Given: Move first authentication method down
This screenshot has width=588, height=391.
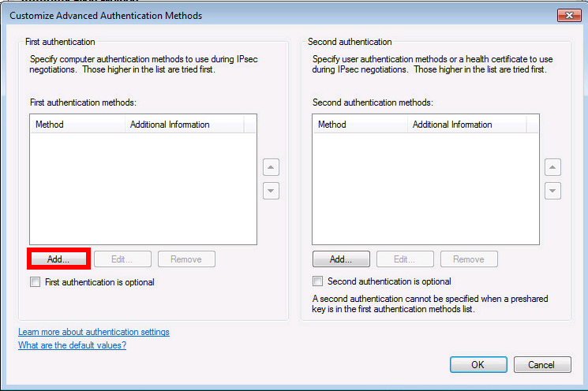Looking at the screenshot, I should 271,191.
